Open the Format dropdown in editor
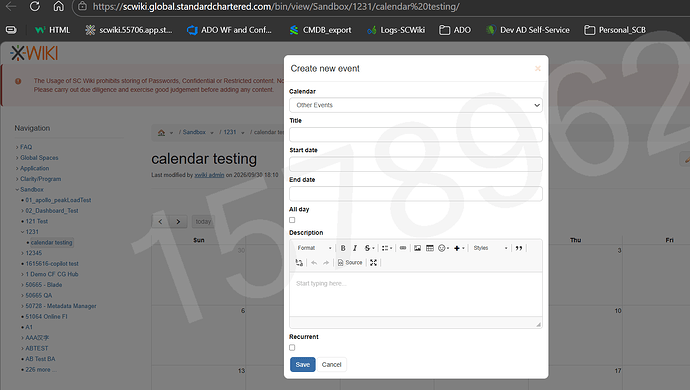 point(314,248)
